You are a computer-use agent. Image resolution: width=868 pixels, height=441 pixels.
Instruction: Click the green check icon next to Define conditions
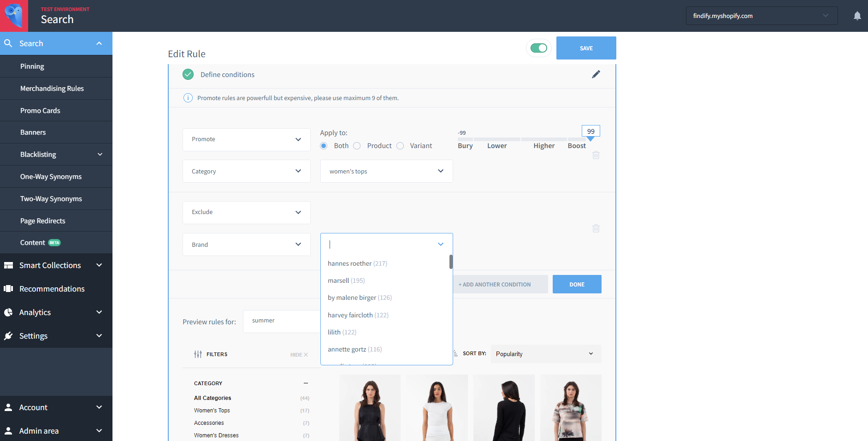pyautogui.click(x=188, y=74)
